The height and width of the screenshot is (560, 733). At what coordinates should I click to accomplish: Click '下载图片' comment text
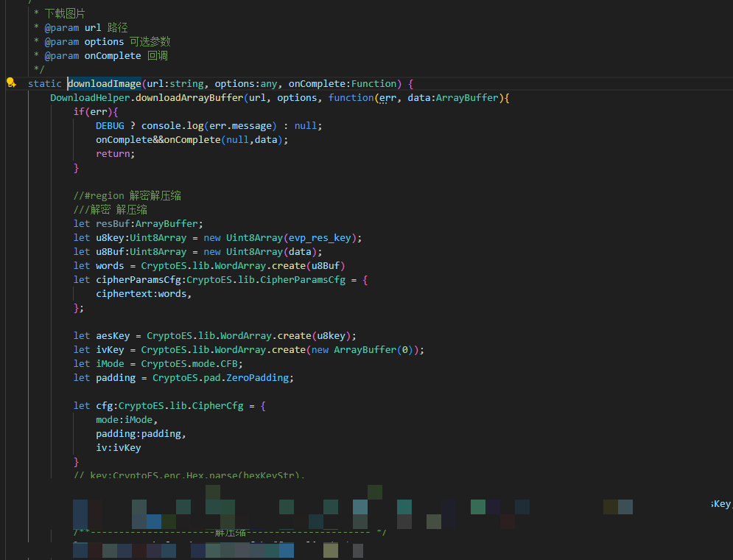65,13
